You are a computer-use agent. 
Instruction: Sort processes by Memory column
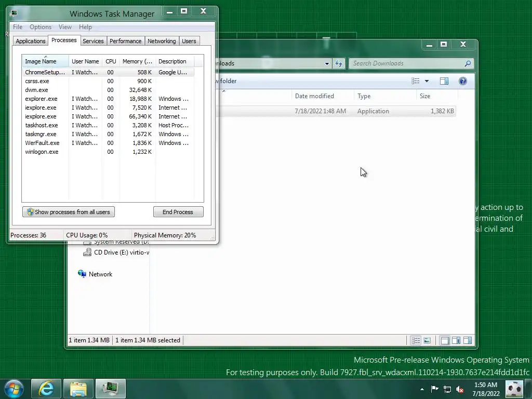pos(137,61)
